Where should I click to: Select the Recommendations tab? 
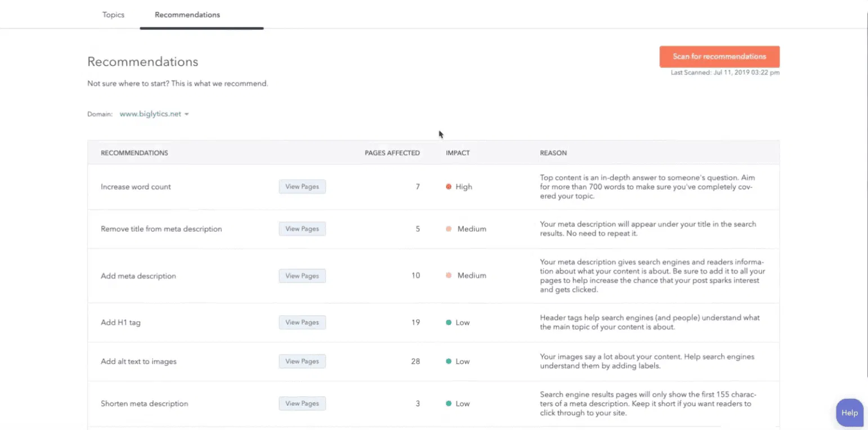click(187, 15)
